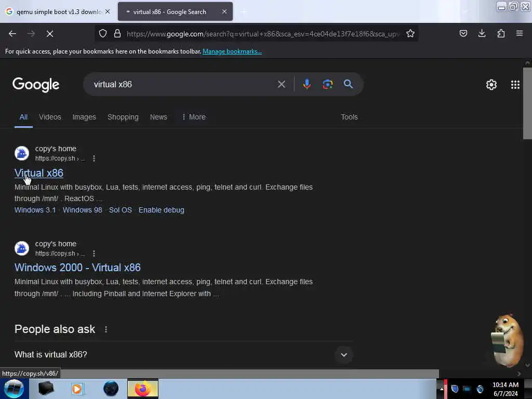Open more options for Virtual x86 result
532x399 pixels.
pos(94,158)
